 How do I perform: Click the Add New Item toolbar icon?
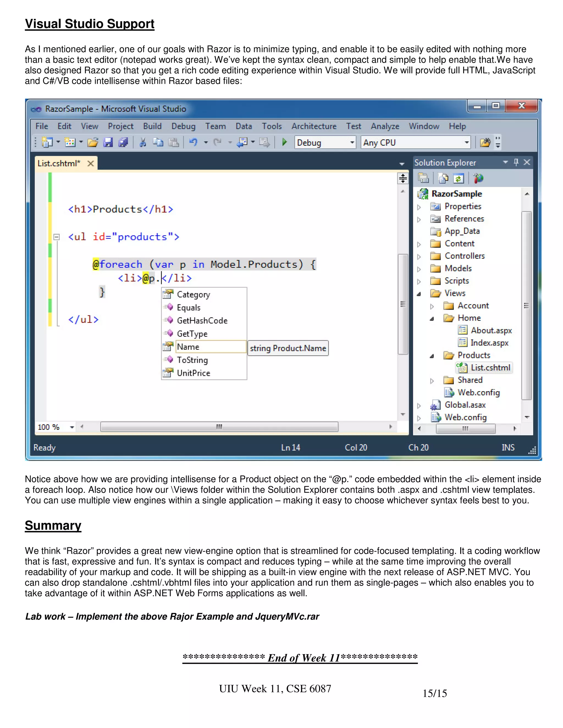pos(70,143)
